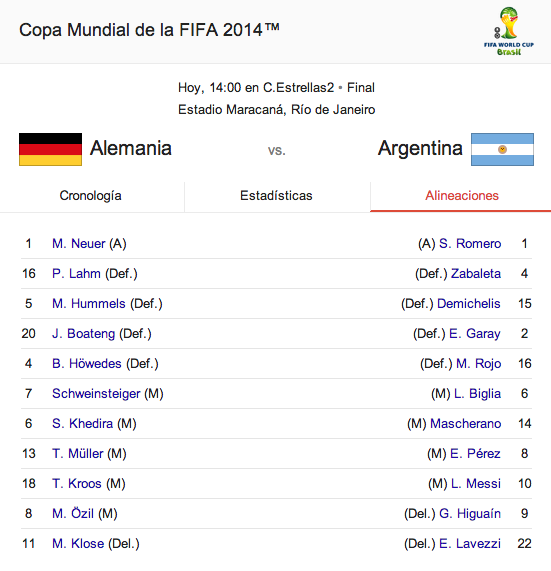Select the Alineaciones tab
This screenshot has height=571, width=551.
coord(461,196)
